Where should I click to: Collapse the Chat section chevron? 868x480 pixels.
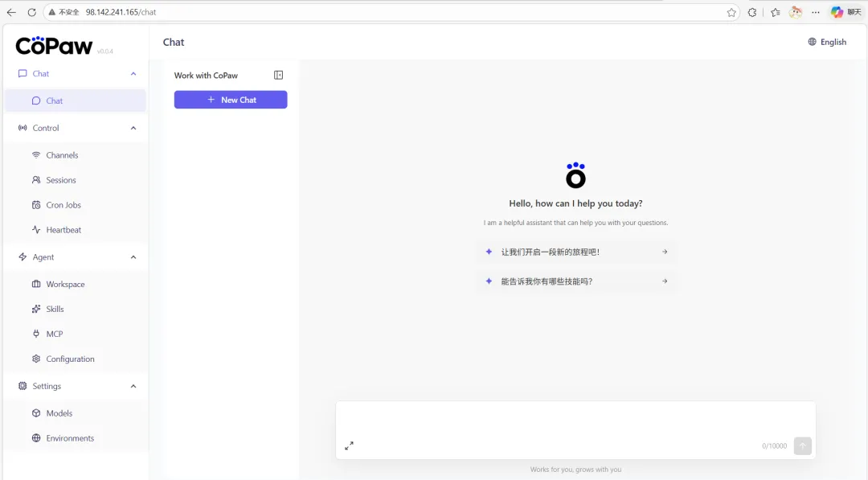click(x=133, y=74)
